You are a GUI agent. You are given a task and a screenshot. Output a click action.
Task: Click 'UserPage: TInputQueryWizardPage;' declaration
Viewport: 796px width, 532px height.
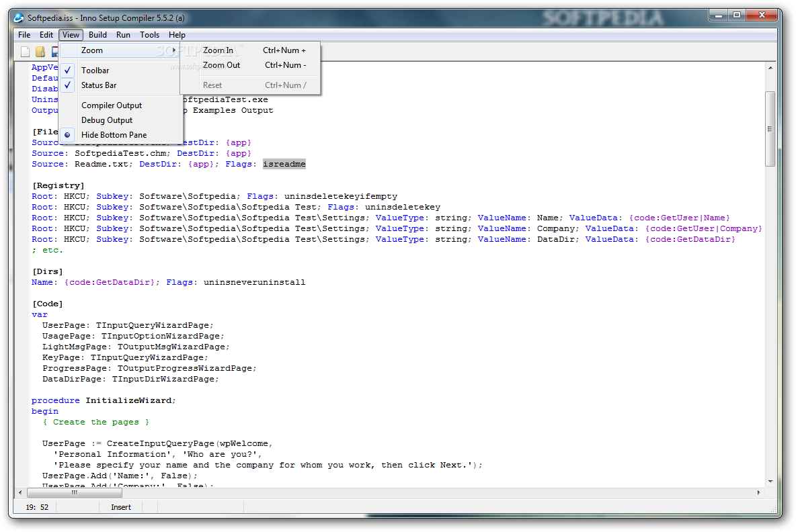[x=128, y=325]
